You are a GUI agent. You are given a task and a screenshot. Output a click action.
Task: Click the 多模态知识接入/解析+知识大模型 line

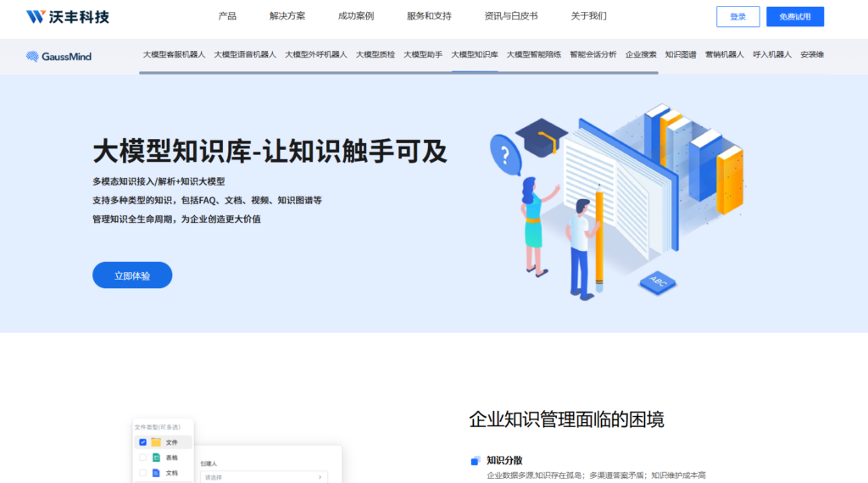click(x=159, y=181)
